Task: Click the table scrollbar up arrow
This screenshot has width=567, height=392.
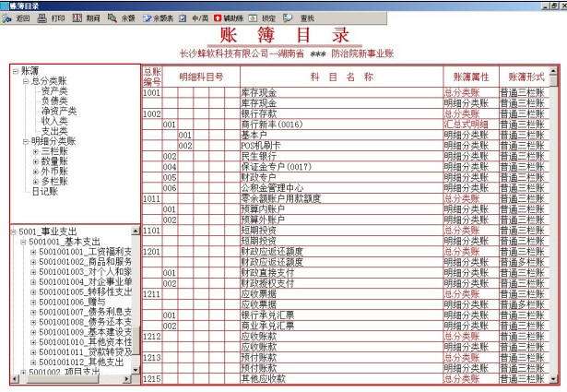Action: pos(554,71)
